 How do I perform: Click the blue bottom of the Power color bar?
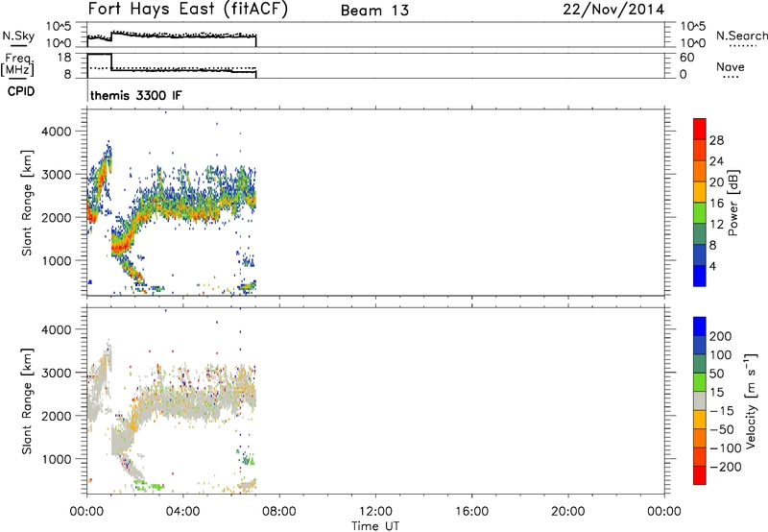click(700, 276)
